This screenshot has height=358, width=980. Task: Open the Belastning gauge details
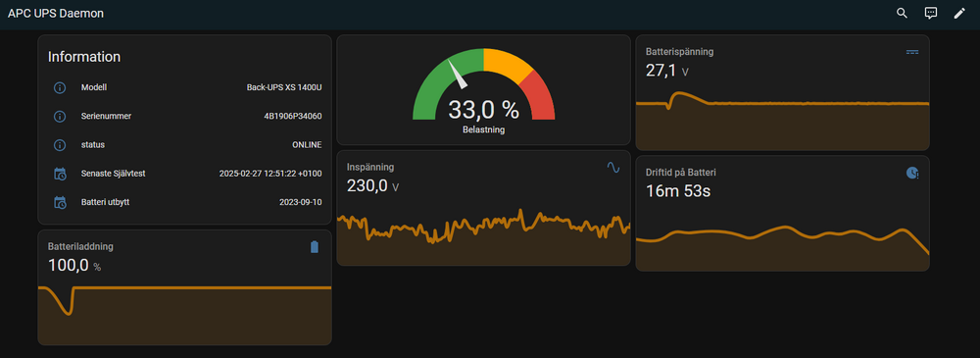point(483,90)
